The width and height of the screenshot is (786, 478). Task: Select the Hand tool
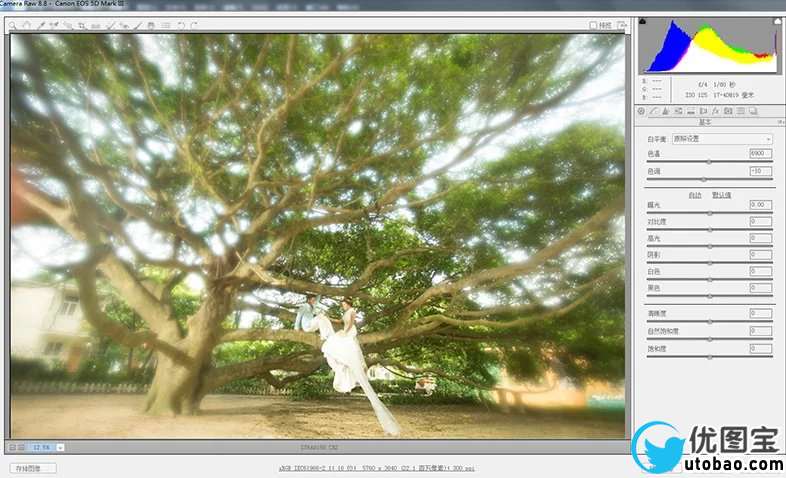tap(27, 25)
